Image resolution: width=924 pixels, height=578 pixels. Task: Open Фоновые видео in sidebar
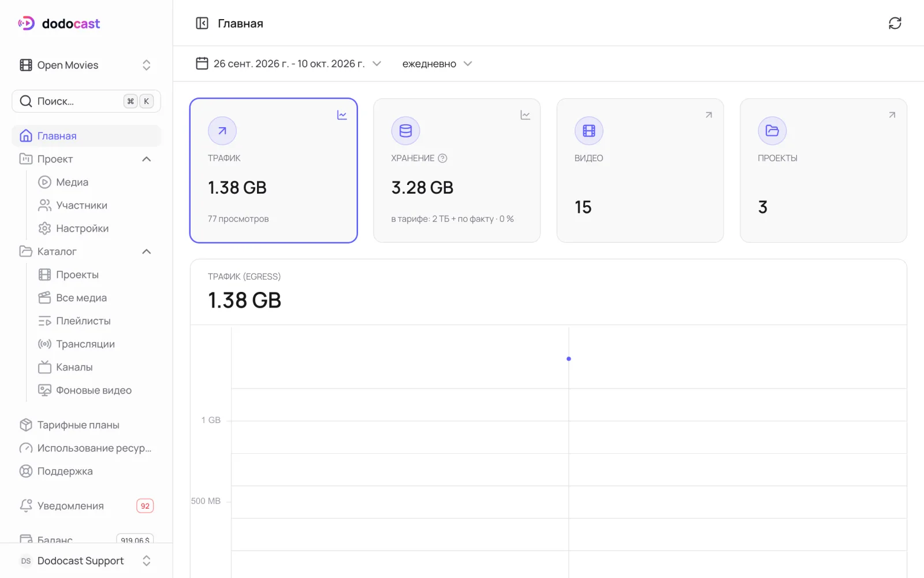pos(95,390)
